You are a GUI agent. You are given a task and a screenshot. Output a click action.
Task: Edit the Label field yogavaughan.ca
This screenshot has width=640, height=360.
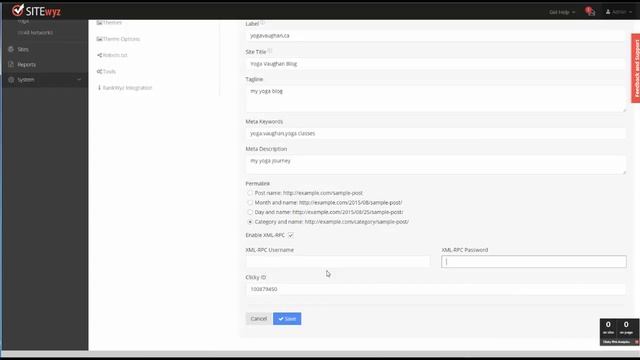tap(436, 36)
